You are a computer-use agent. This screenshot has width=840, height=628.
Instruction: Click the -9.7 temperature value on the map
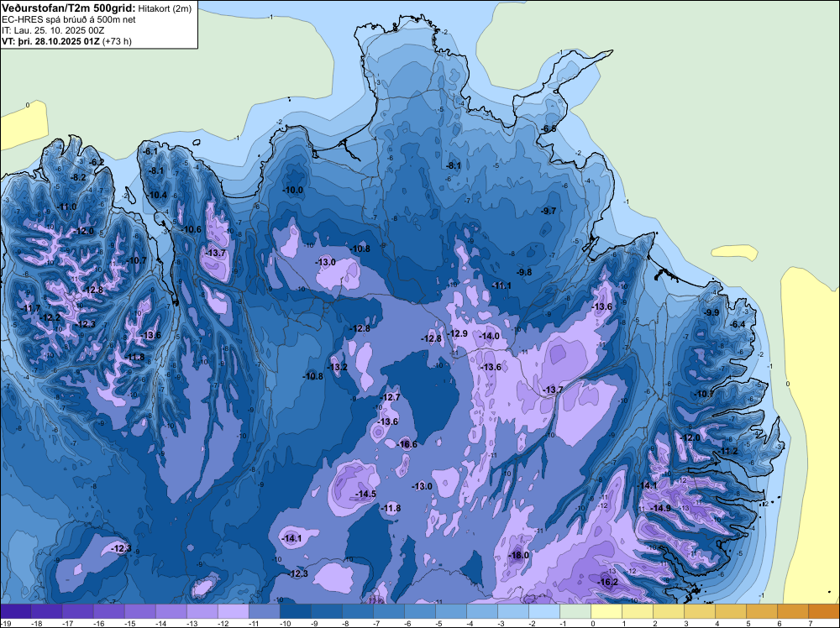[x=549, y=211]
